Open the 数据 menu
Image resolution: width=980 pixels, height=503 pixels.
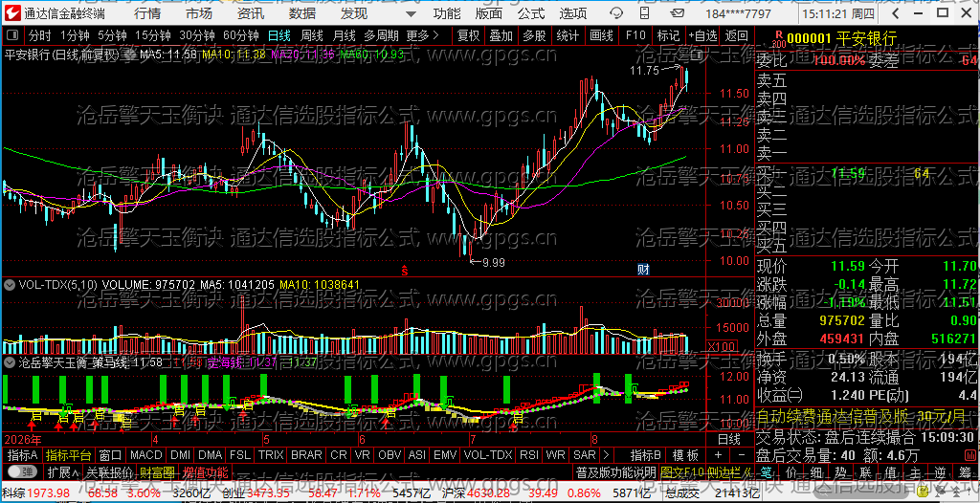click(x=302, y=13)
